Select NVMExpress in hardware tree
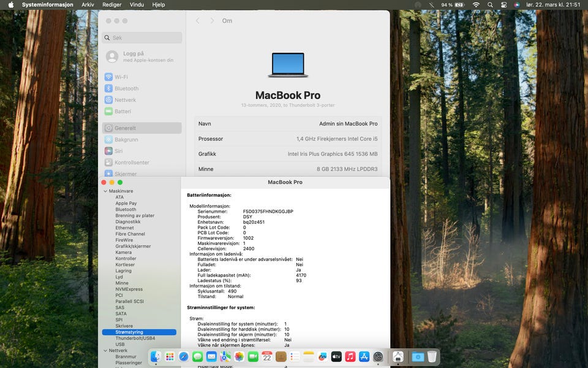 (129, 289)
